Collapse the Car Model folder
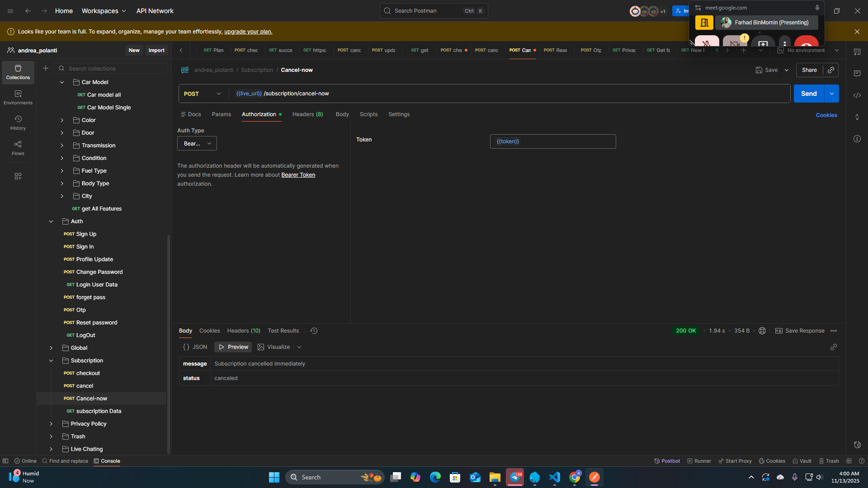 pos(62,82)
